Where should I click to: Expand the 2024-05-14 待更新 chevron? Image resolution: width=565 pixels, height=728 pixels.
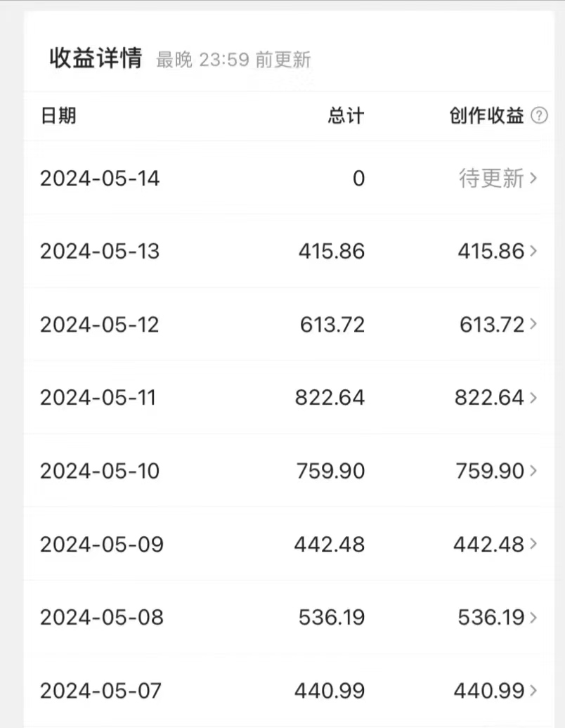pos(533,178)
